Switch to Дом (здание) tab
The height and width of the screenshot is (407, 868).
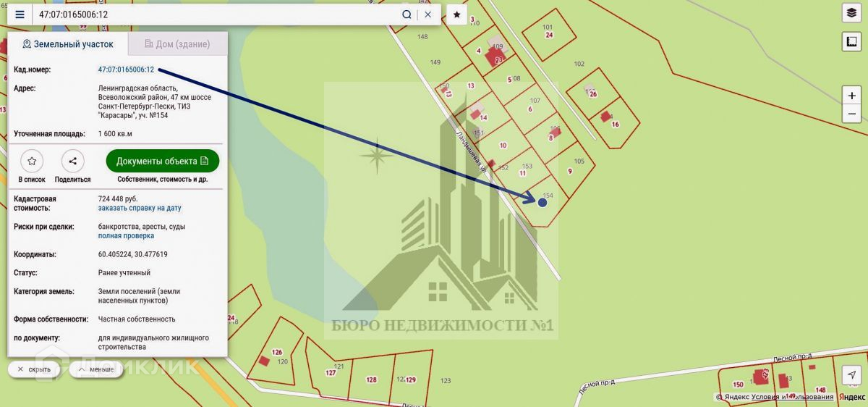coord(177,43)
